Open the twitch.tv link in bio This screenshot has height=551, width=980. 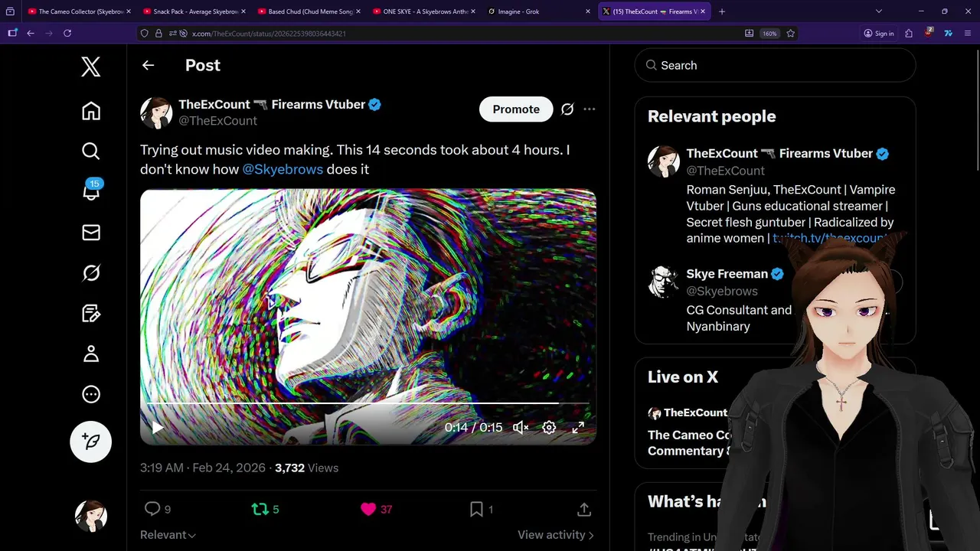[830, 239]
